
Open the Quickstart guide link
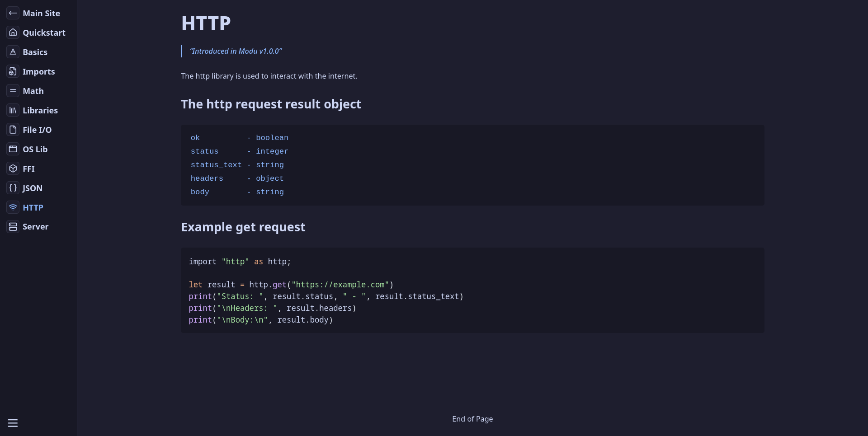(44, 33)
